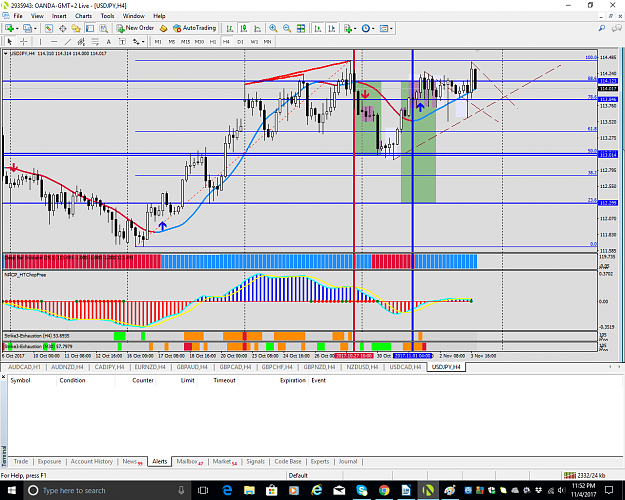The image size is (625, 500).
Task: Open the Strategy Tester icon
Action: pyautogui.click(x=104, y=28)
